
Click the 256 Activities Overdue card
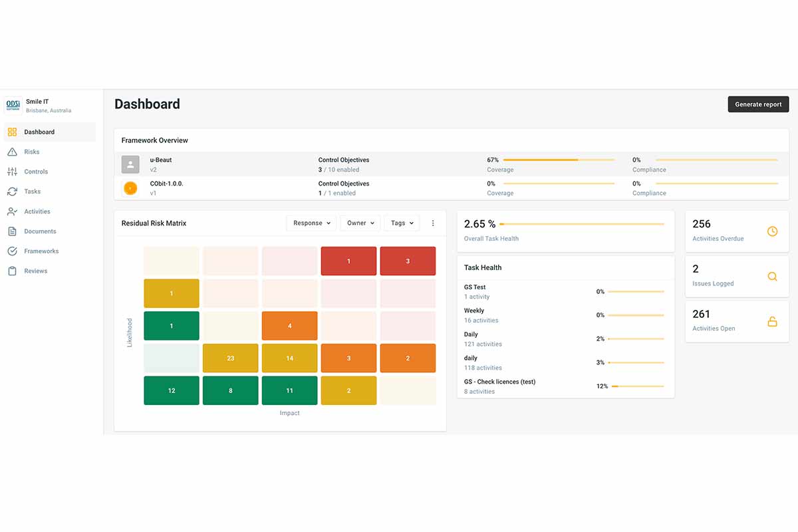[737, 231]
